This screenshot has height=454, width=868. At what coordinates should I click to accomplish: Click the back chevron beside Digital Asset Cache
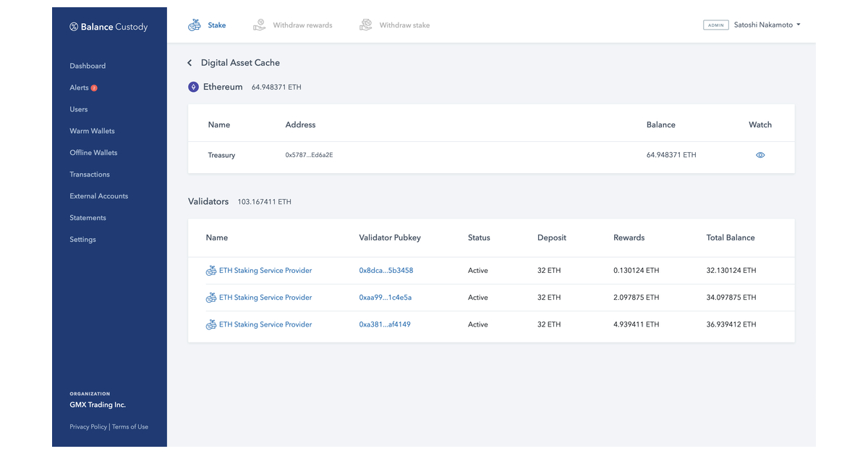click(189, 62)
